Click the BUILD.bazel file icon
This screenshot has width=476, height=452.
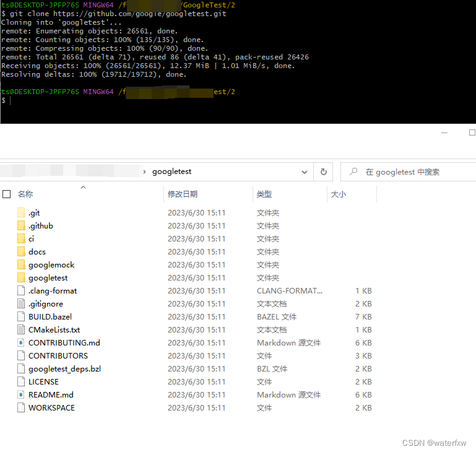pos(21,317)
